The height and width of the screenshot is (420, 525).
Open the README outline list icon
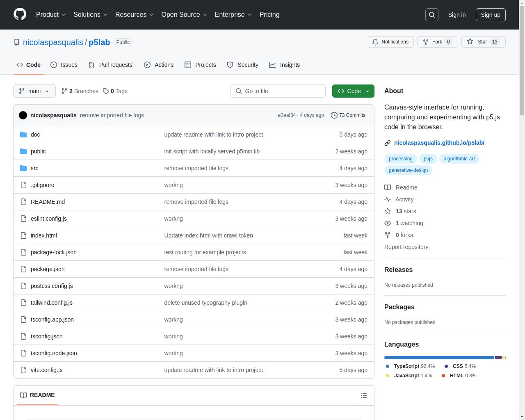coord(364,395)
